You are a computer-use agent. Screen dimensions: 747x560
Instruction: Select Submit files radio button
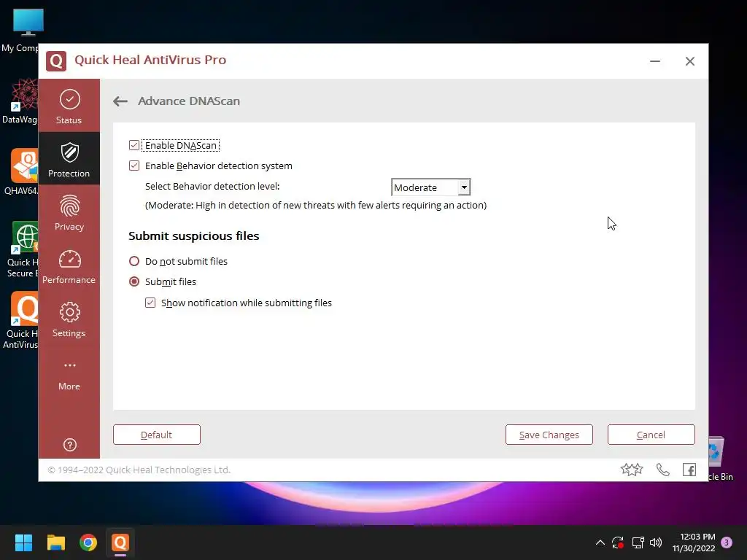point(134,281)
